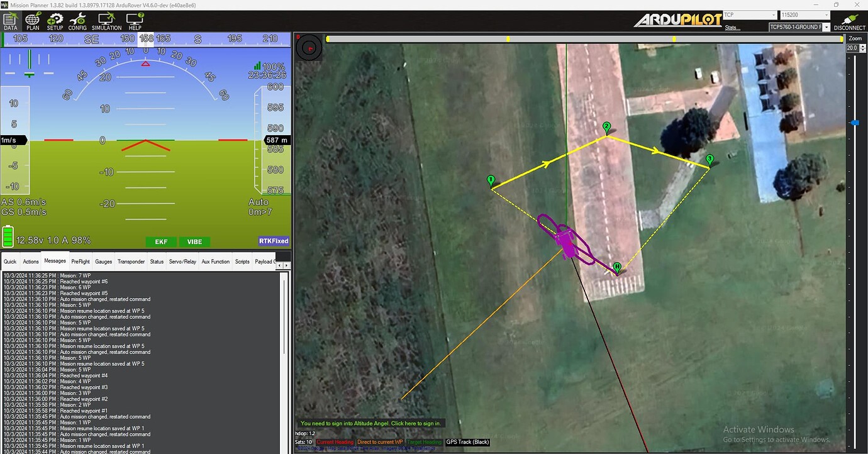Click the map zoom slider handle

tap(854, 123)
